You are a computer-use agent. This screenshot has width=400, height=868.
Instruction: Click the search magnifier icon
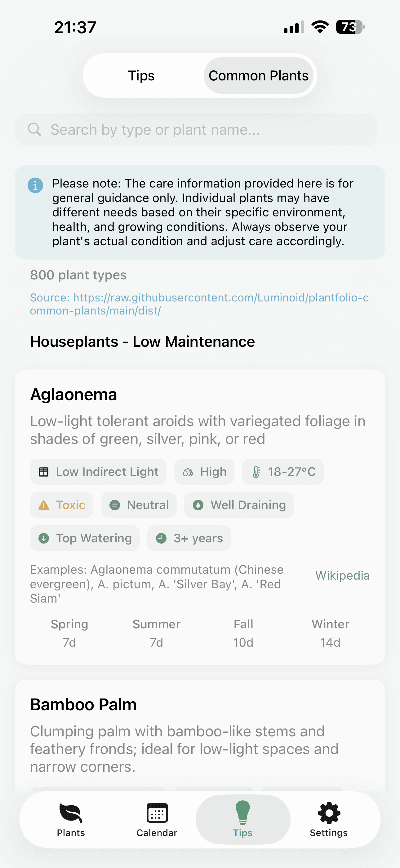pyautogui.click(x=35, y=129)
